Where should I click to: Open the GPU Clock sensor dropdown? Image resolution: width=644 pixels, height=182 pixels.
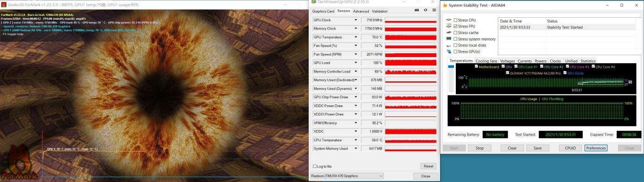coord(356,20)
